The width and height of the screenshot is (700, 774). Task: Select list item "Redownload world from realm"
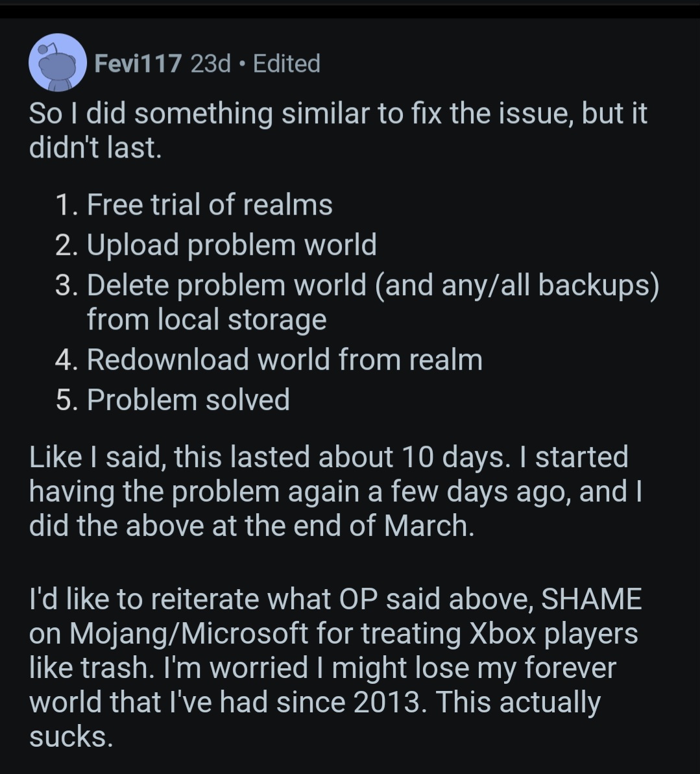pyautogui.click(x=284, y=359)
